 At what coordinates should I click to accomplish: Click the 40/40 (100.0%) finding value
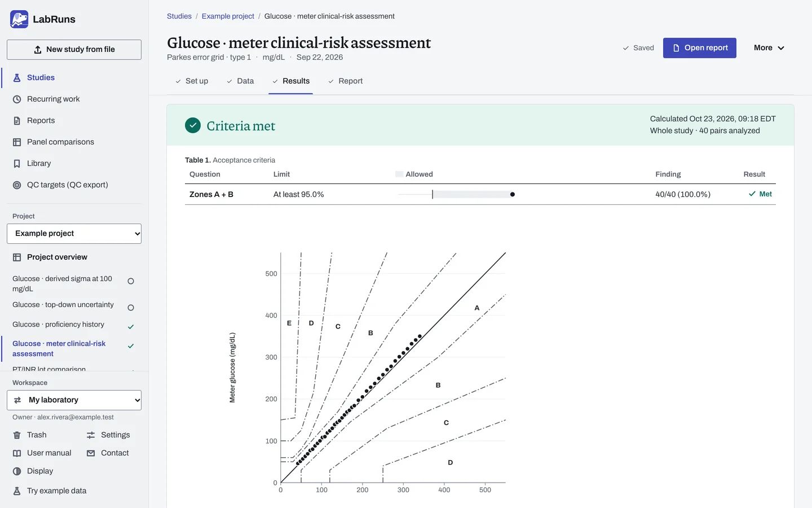pos(683,194)
